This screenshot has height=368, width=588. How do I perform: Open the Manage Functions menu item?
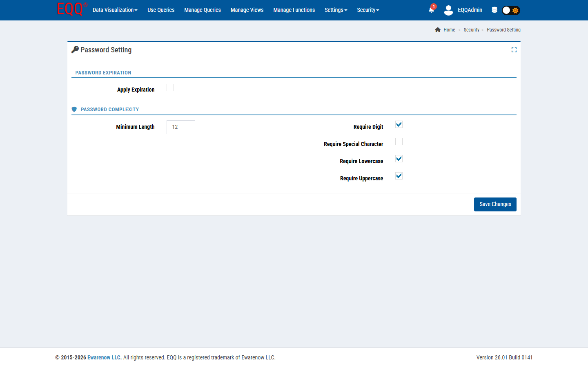click(x=294, y=10)
